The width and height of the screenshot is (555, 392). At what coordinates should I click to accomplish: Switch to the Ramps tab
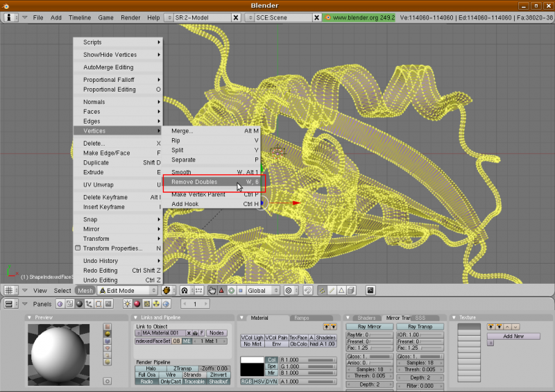click(301, 318)
